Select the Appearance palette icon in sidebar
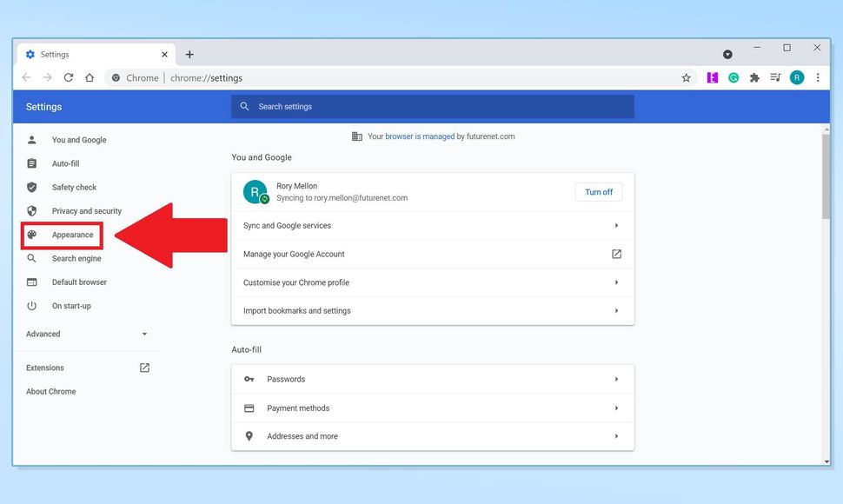843x504 pixels. point(32,235)
